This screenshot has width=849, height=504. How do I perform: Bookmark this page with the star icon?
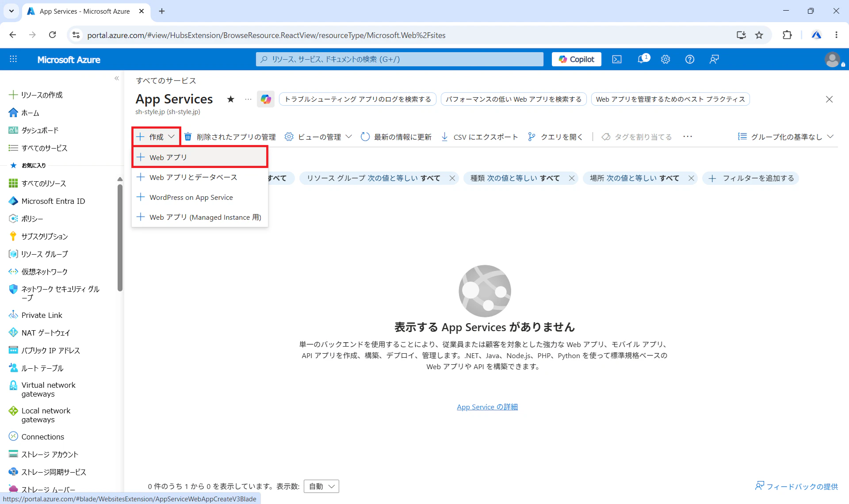pyautogui.click(x=759, y=35)
